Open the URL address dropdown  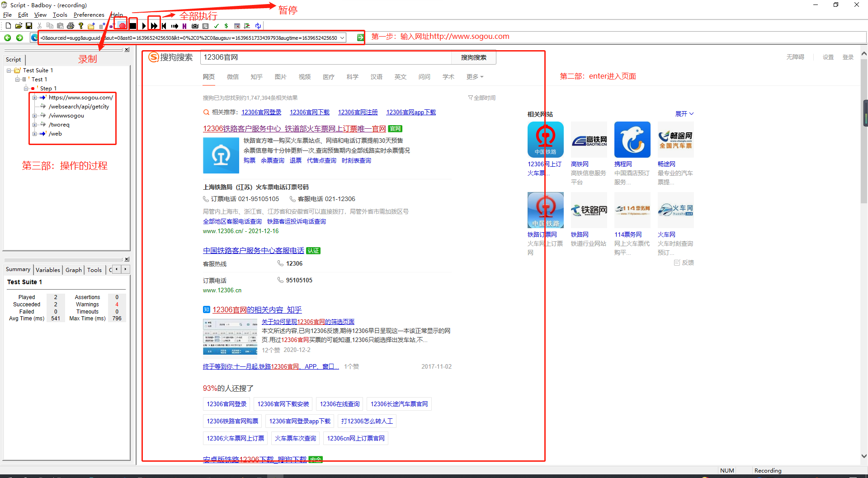pos(342,38)
